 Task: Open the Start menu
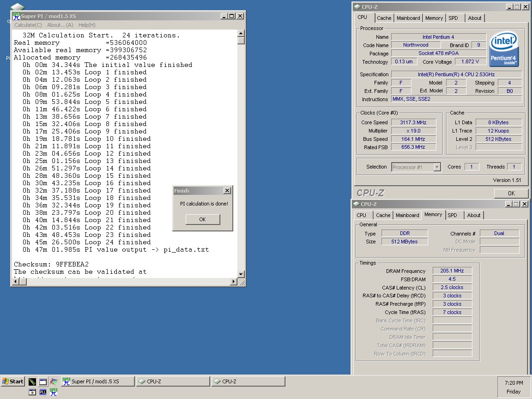click(x=13, y=381)
